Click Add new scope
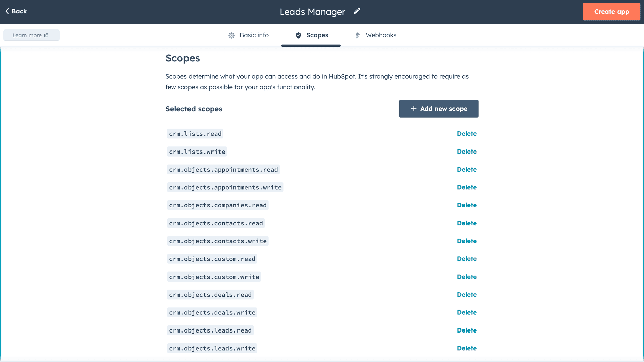This screenshot has width=644, height=362. coord(439,109)
